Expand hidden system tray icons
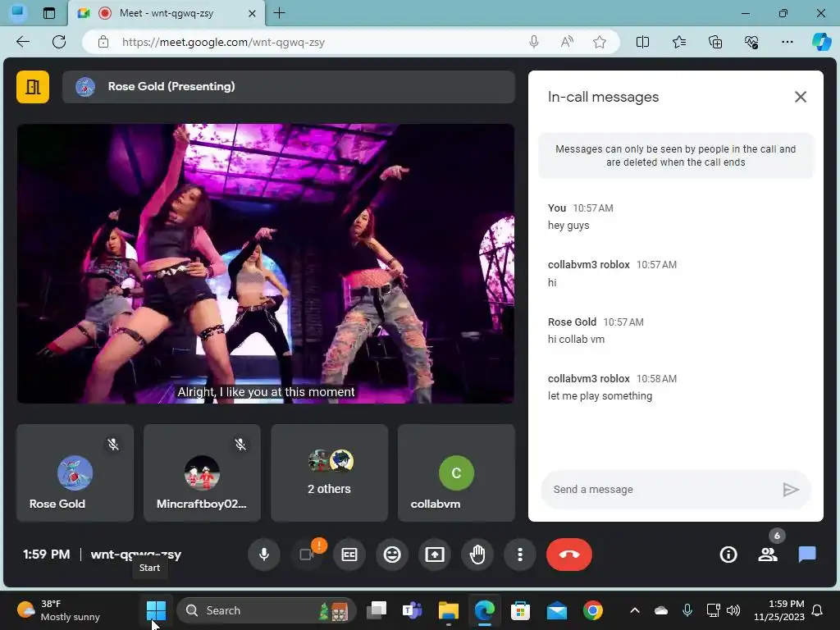The image size is (840, 630). tap(634, 610)
